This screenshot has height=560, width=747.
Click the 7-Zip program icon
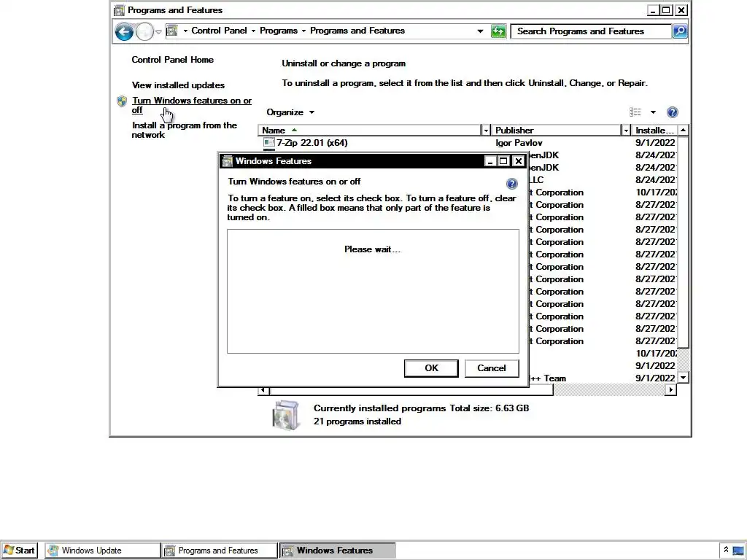coord(268,142)
